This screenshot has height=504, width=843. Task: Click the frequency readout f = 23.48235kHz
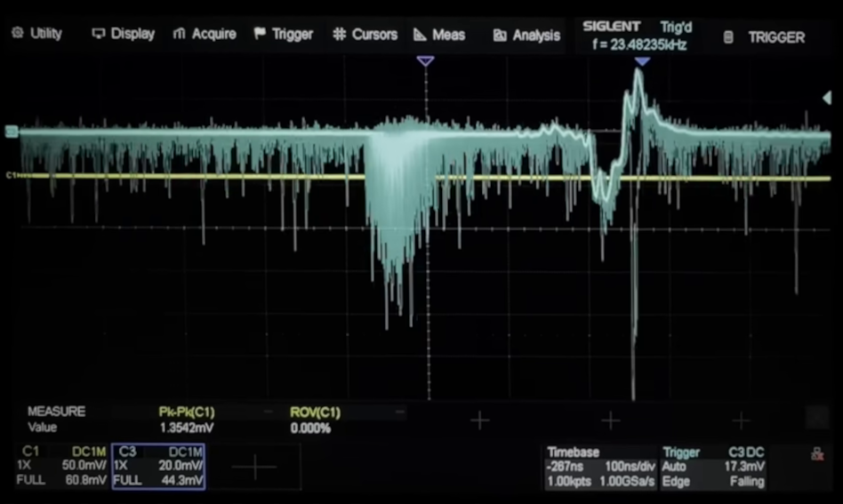click(639, 44)
